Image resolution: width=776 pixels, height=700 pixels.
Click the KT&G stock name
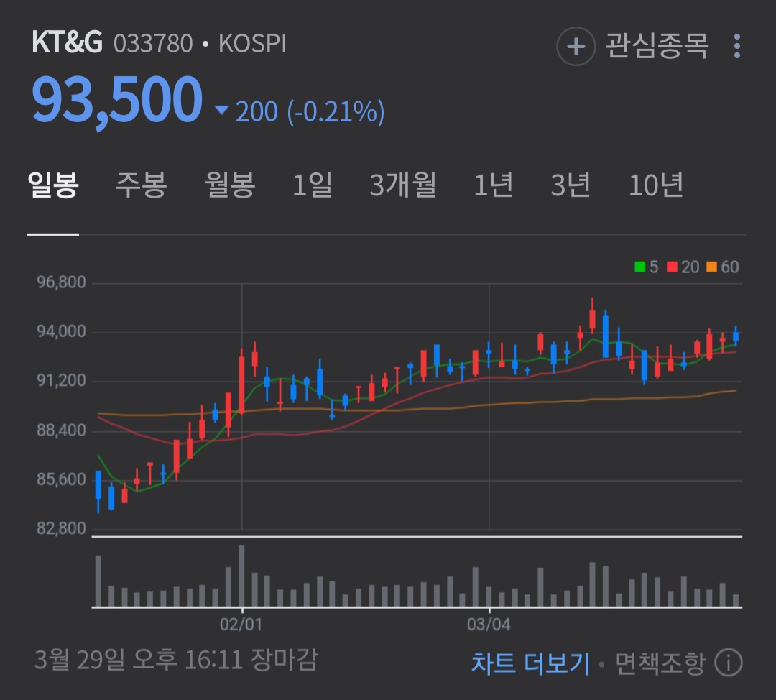[x=68, y=42]
